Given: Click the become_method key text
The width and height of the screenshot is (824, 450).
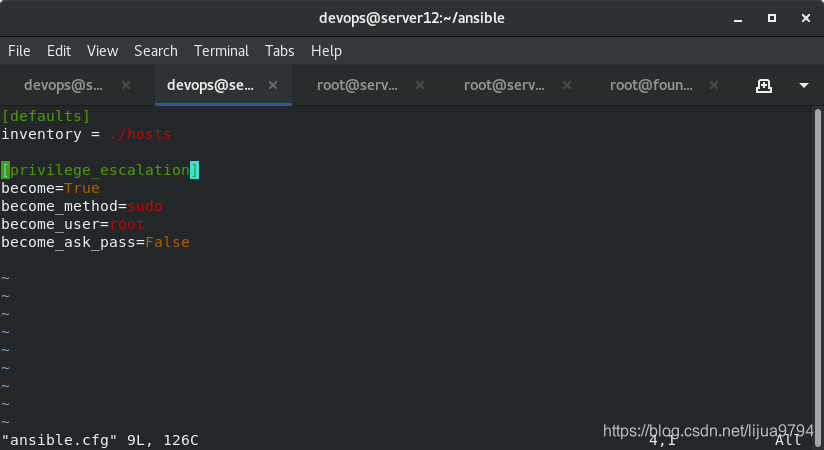Looking at the screenshot, I should tap(59, 206).
